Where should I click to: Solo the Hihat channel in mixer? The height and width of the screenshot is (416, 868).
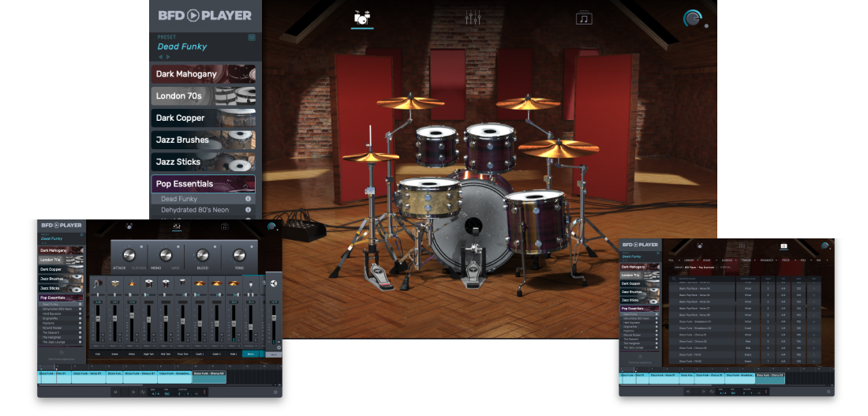(137, 340)
